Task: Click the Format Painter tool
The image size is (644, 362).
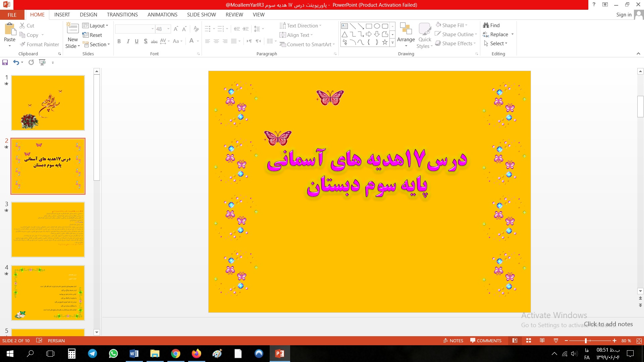Action: 39,44
